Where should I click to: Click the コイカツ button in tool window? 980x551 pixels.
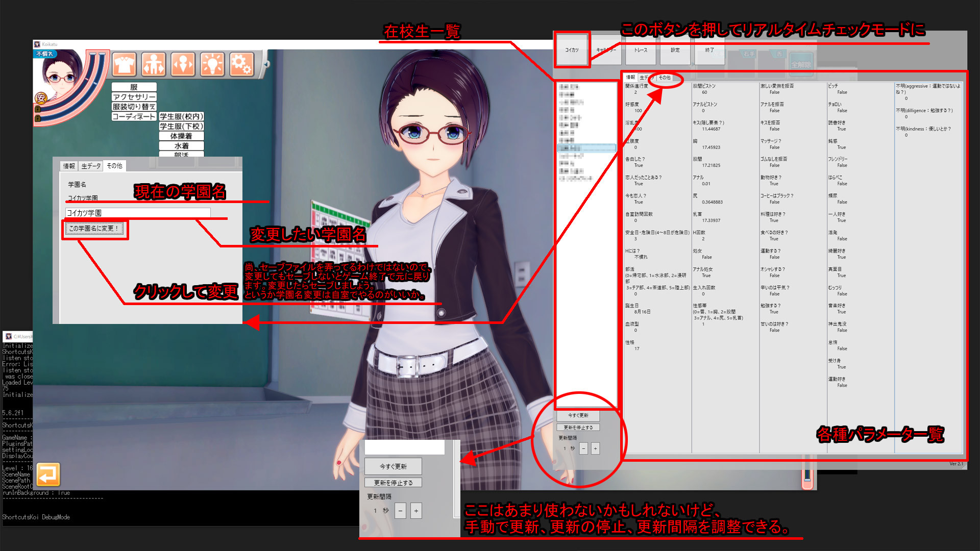[x=572, y=50]
